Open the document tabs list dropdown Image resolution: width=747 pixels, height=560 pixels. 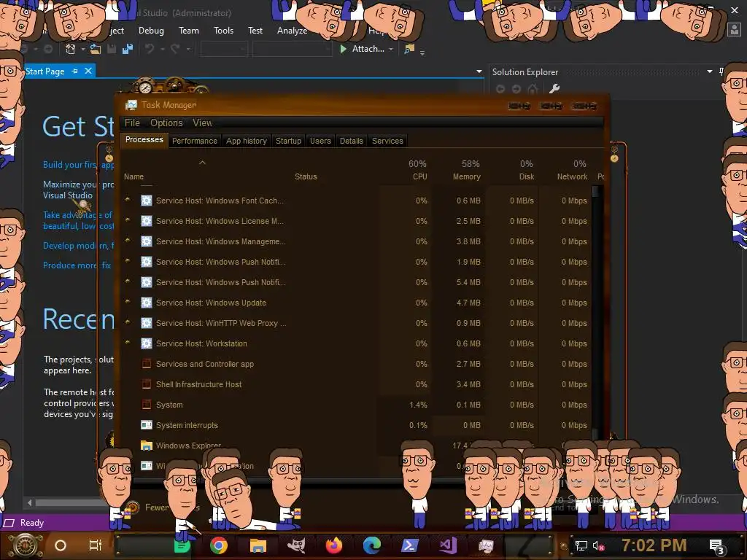pyautogui.click(x=479, y=72)
